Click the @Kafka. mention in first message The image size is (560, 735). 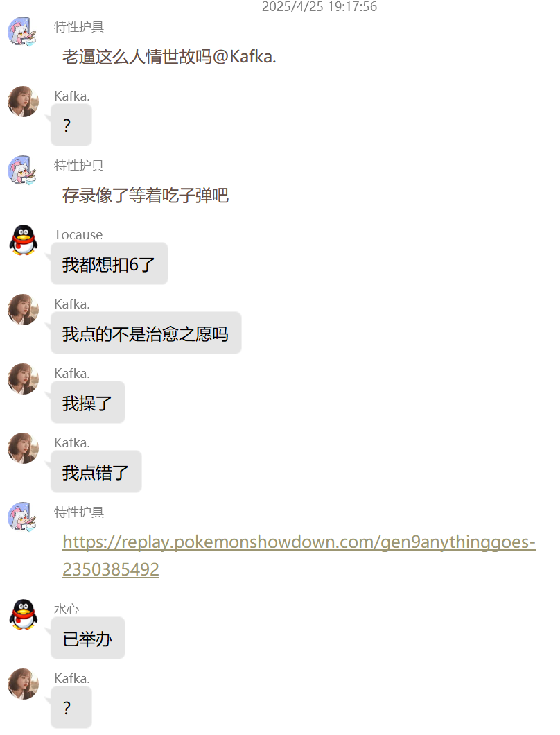244,57
